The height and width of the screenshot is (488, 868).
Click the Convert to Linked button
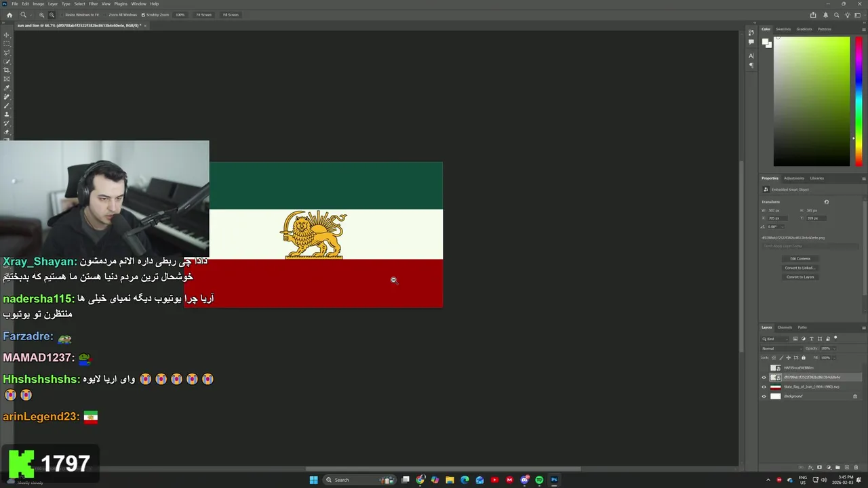tap(800, 268)
